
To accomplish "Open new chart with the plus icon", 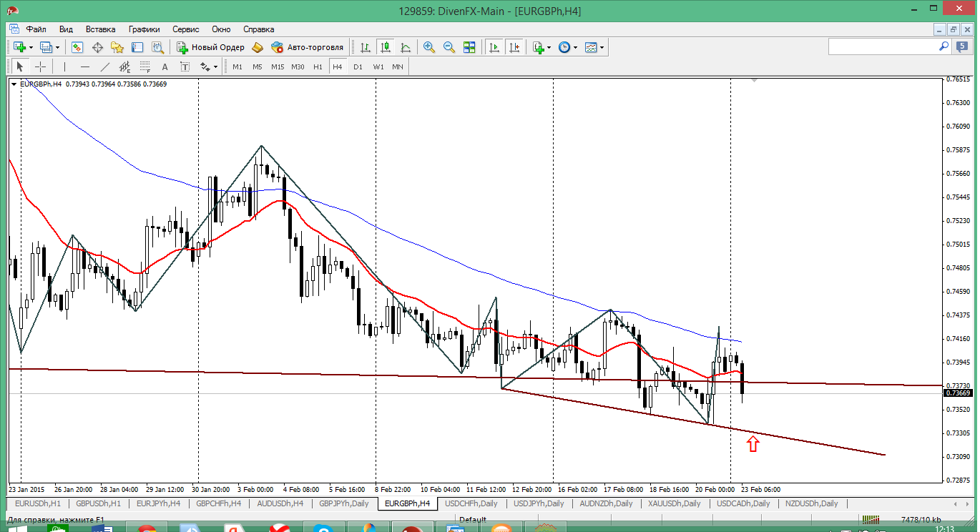I will (19, 47).
